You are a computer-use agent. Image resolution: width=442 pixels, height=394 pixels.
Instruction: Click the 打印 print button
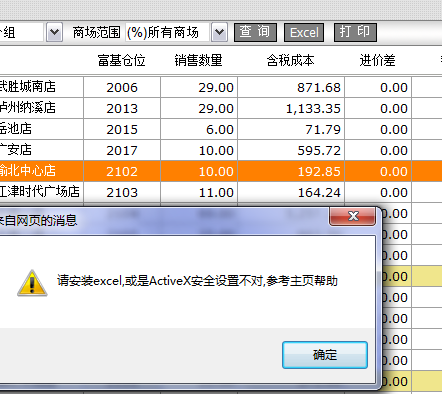(x=355, y=32)
